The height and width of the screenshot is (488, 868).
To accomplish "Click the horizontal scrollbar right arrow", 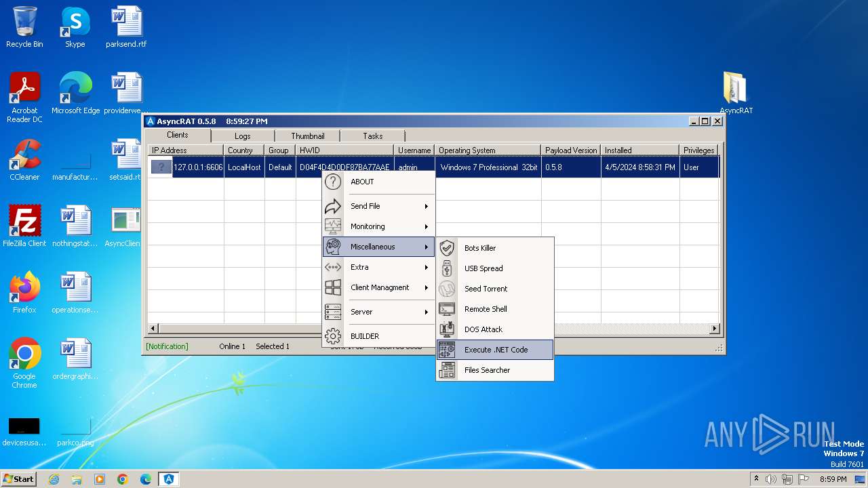I will [714, 329].
